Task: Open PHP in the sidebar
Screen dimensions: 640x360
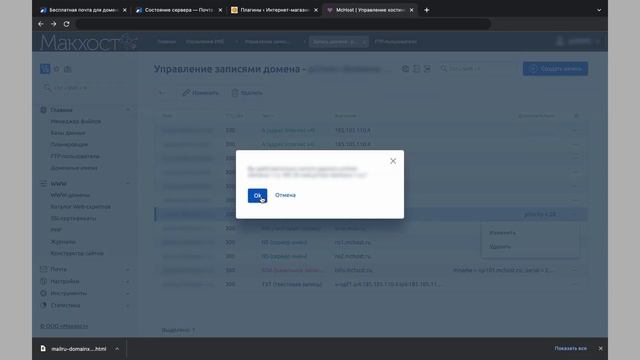Action: coord(56,230)
